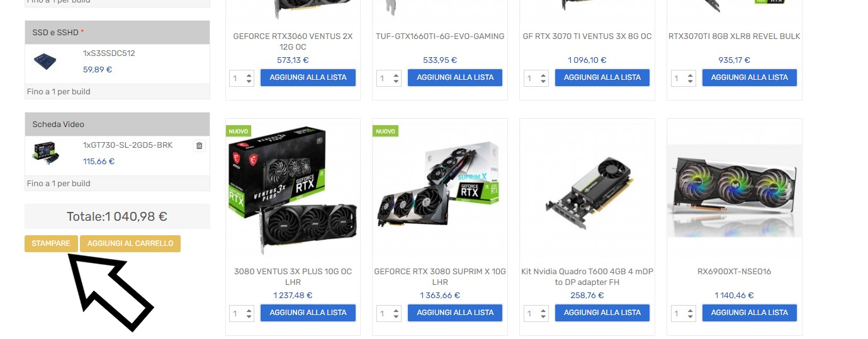Screen dimensions: 868x339
Task: Click the SSD e SSHD section header
Action: click(117, 32)
